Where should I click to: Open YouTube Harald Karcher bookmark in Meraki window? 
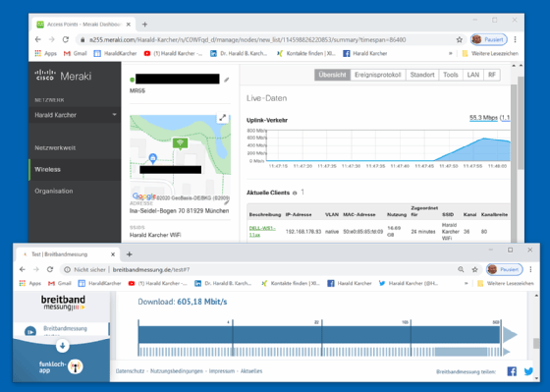[173, 53]
